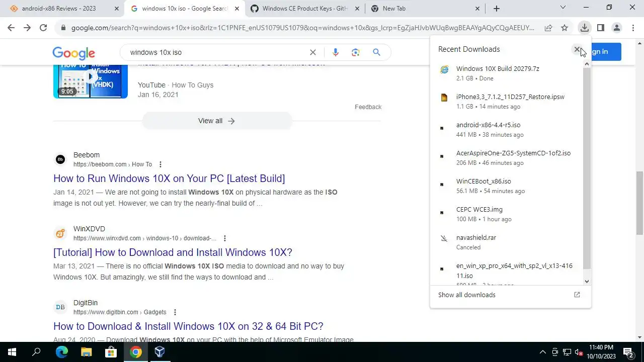Click the address bar URL
Image resolution: width=644 pixels, height=362 pixels.
point(303,28)
